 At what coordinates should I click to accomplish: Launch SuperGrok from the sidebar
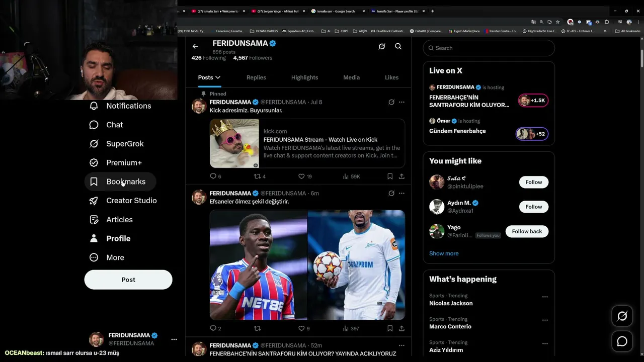(x=117, y=144)
